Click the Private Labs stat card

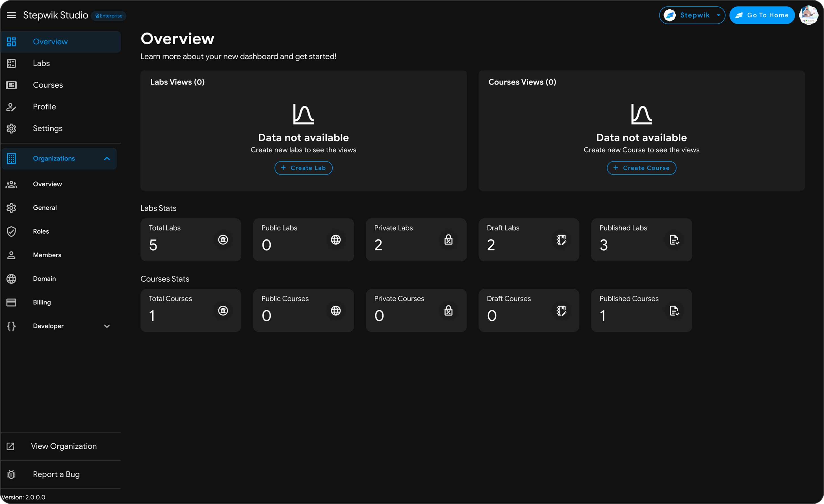(x=416, y=240)
